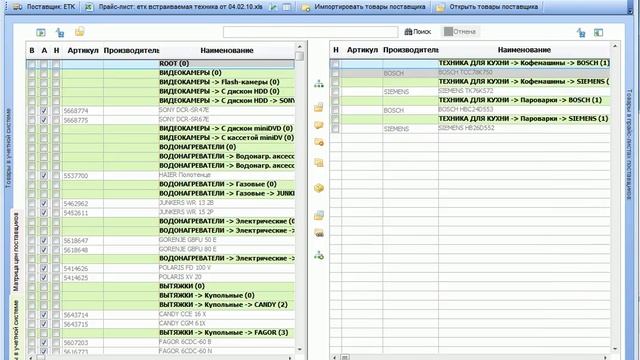Screen dimensions: 640x360
Task: Click the folder icon beside Импортировать товары поставщика
Action: (x=306, y=7)
